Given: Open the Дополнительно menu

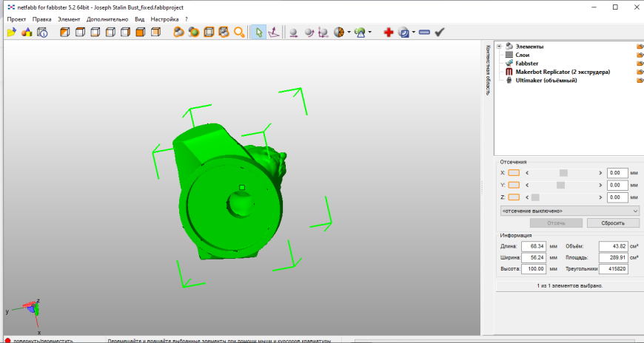Looking at the screenshot, I should 107,18.
